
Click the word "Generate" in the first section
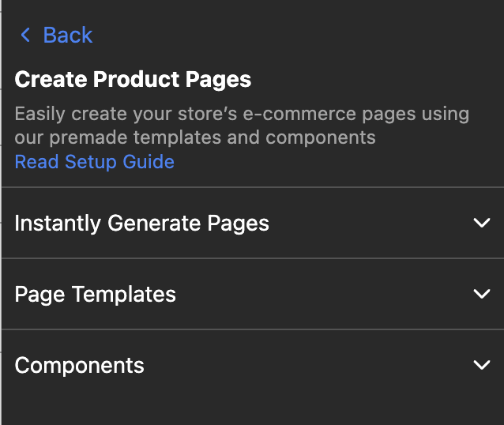click(x=143, y=224)
